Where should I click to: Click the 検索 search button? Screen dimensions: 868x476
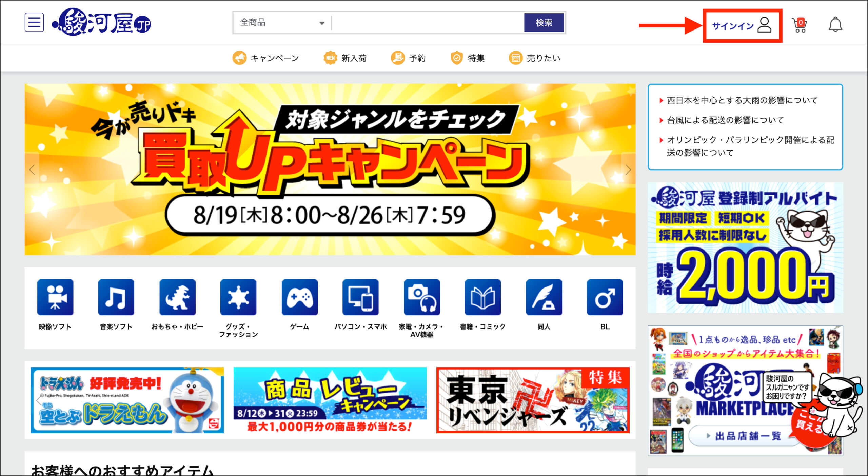click(544, 23)
